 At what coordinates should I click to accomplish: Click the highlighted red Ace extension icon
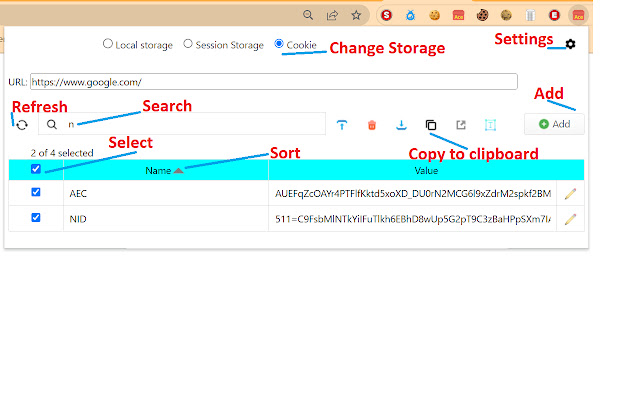click(x=578, y=16)
